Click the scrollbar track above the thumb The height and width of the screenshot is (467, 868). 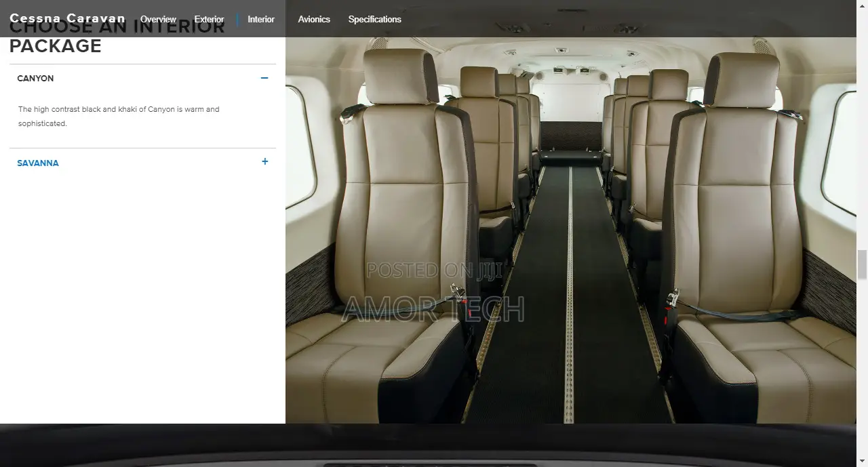pos(863,129)
